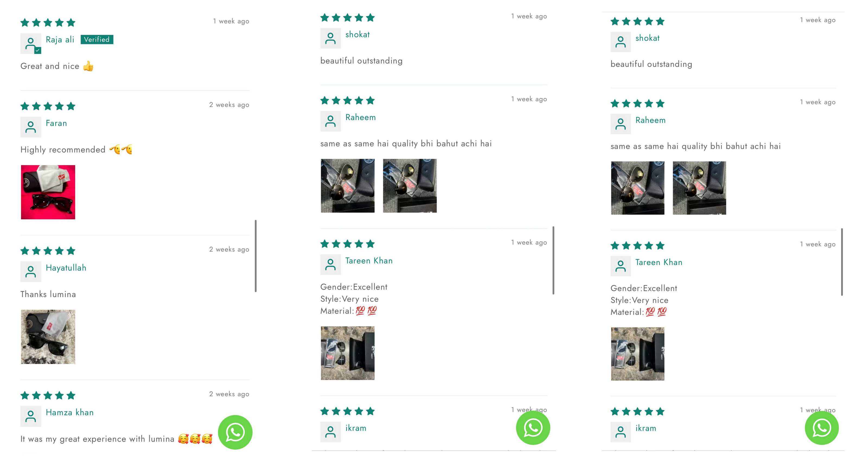Open Raheem's second photo in middle column

(x=410, y=186)
